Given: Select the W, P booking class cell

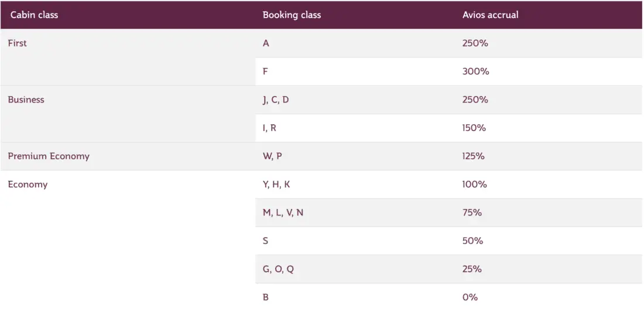Looking at the screenshot, I should point(272,156).
